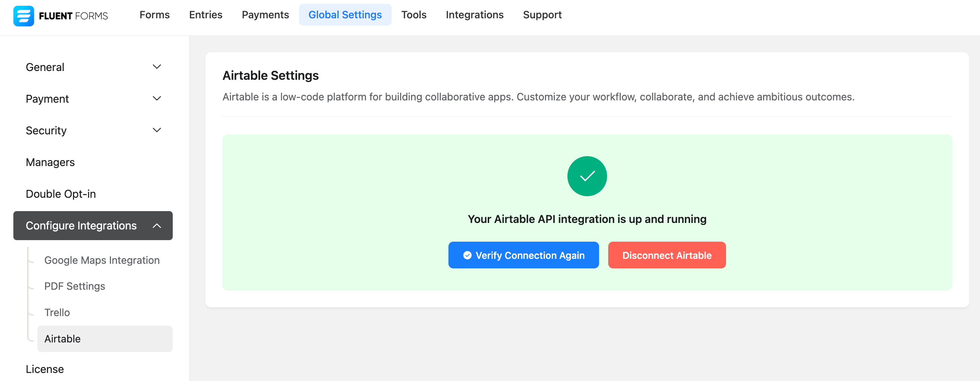The width and height of the screenshot is (980, 381).
Task: Expand the Security settings chevron
Action: pos(157,130)
